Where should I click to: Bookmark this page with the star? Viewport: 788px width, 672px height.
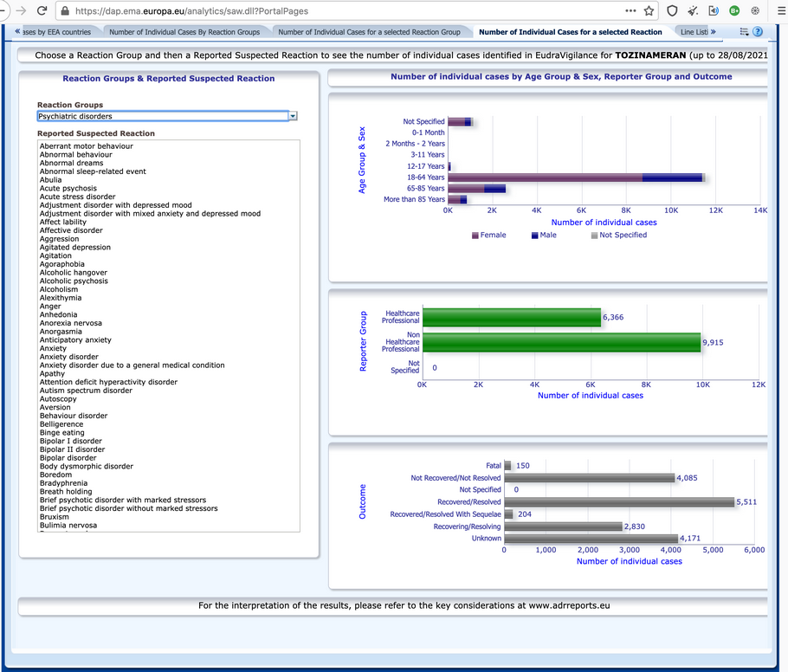[649, 10]
